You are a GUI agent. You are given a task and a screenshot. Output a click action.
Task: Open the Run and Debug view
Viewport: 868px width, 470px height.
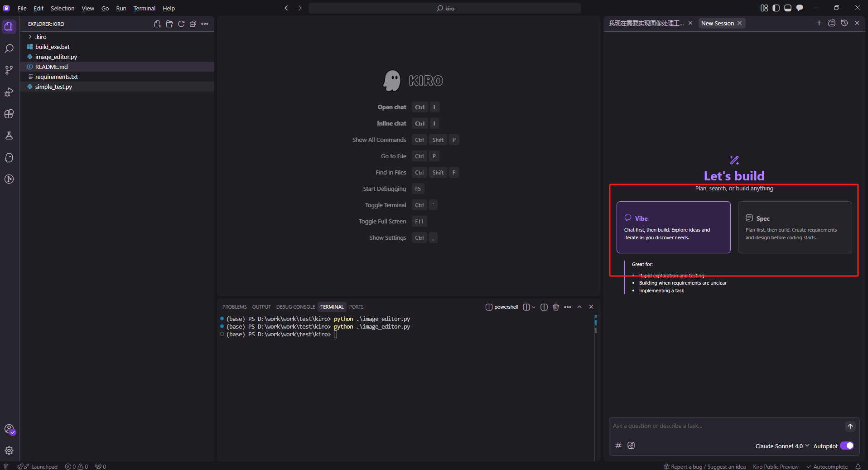tap(9, 92)
